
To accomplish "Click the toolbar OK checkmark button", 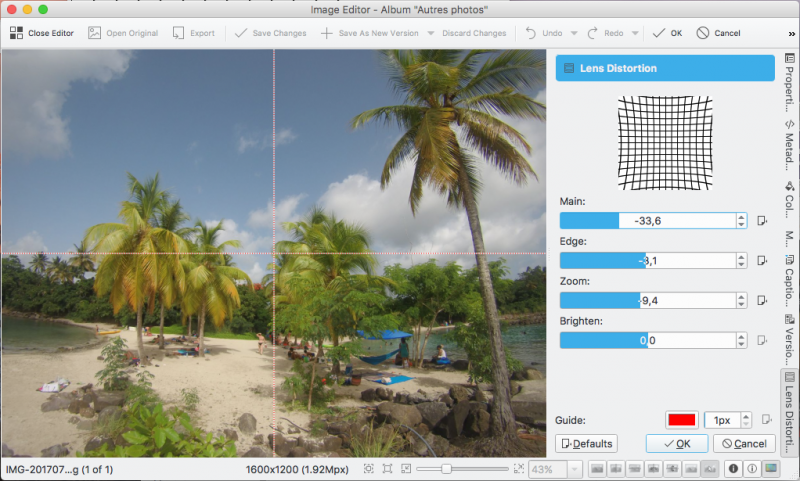I will [x=667, y=33].
